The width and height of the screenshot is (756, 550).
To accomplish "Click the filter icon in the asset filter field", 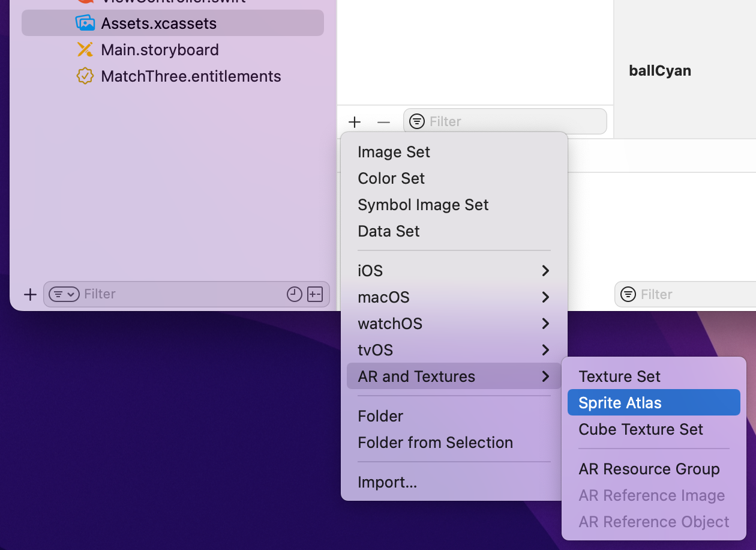I will pyautogui.click(x=416, y=121).
